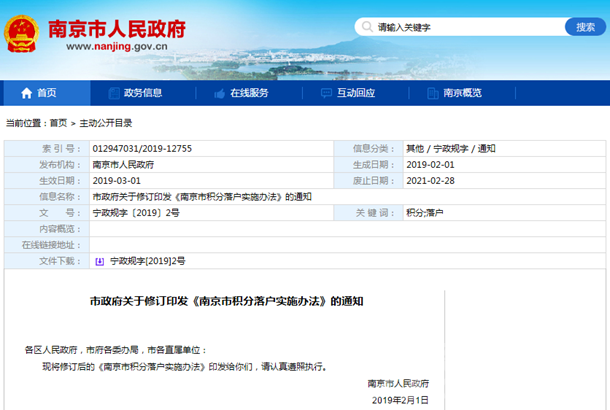Viewport: 610px width, 410px height.
Task: Open the 互动回应 menu item
Action: click(356, 93)
